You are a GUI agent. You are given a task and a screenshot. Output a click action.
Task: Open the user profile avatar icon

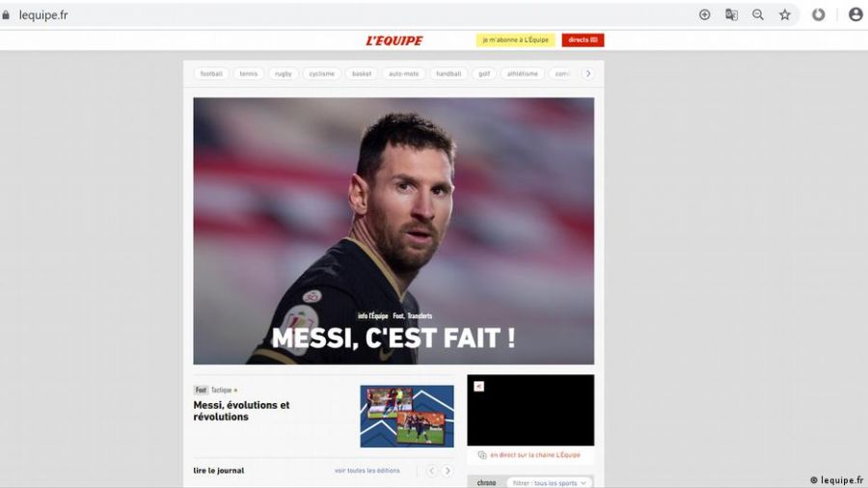pos(855,14)
